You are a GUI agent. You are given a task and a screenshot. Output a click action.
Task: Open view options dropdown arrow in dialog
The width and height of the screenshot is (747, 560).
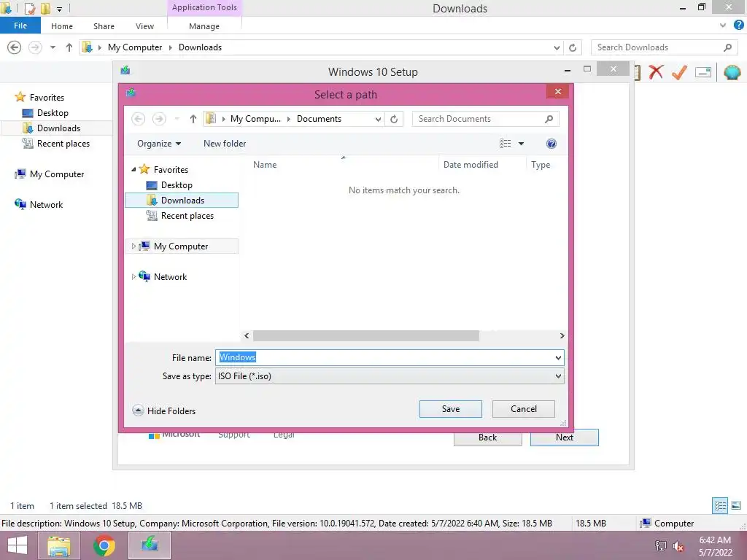pos(521,144)
